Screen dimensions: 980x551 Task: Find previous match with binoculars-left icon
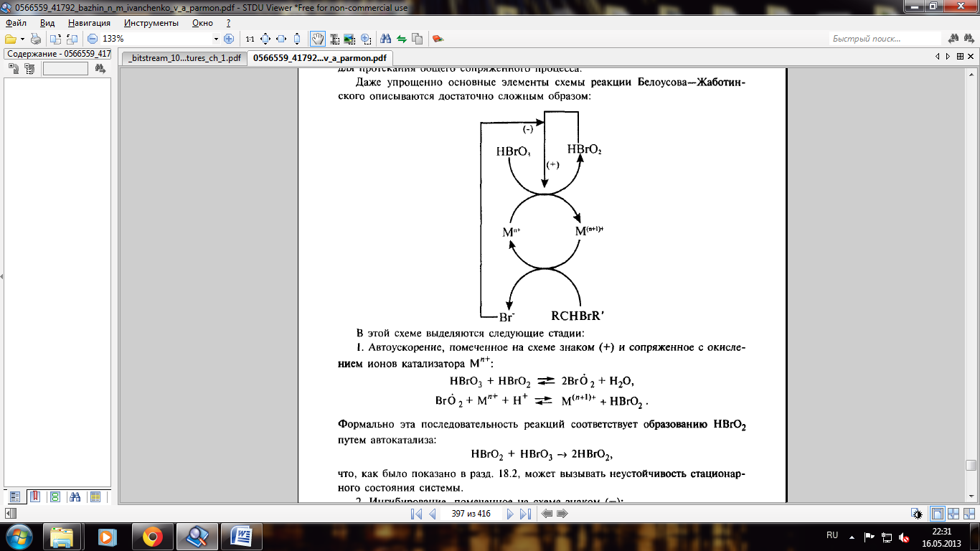(953, 39)
